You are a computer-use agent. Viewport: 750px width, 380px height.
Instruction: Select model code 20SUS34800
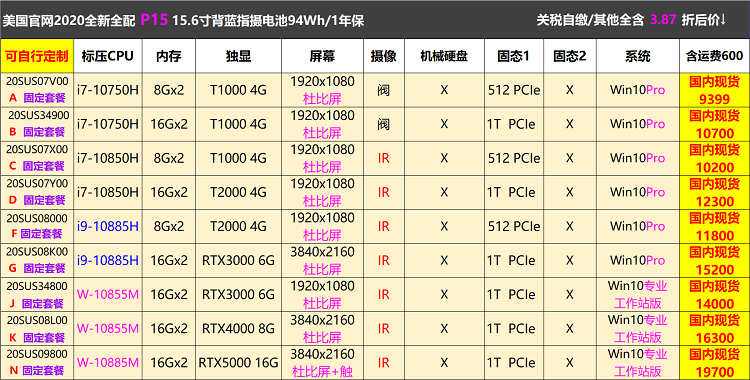pyautogui.click(x=37, y=286)
